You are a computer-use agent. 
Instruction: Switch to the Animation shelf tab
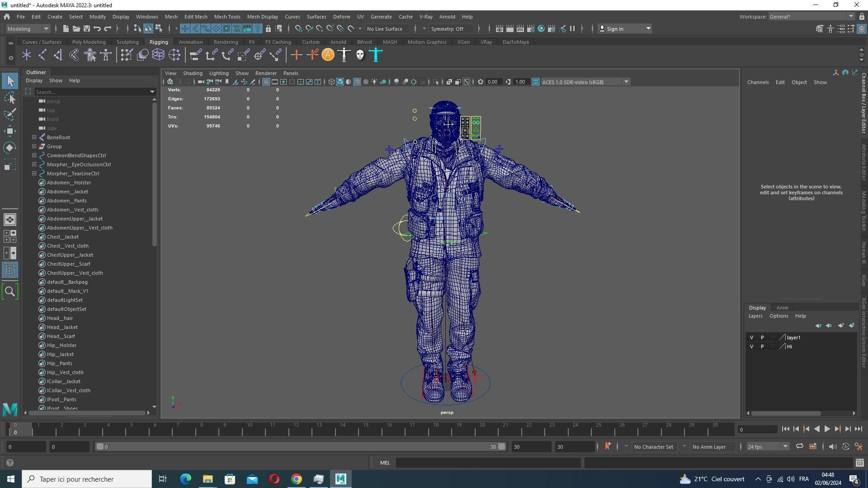point(190,42)
